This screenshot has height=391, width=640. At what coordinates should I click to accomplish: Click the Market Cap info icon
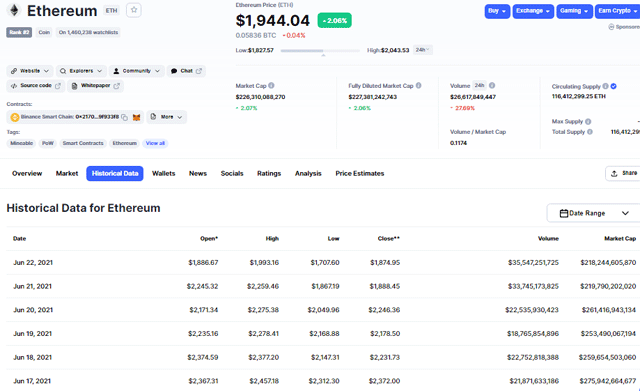tap(271, 86)
